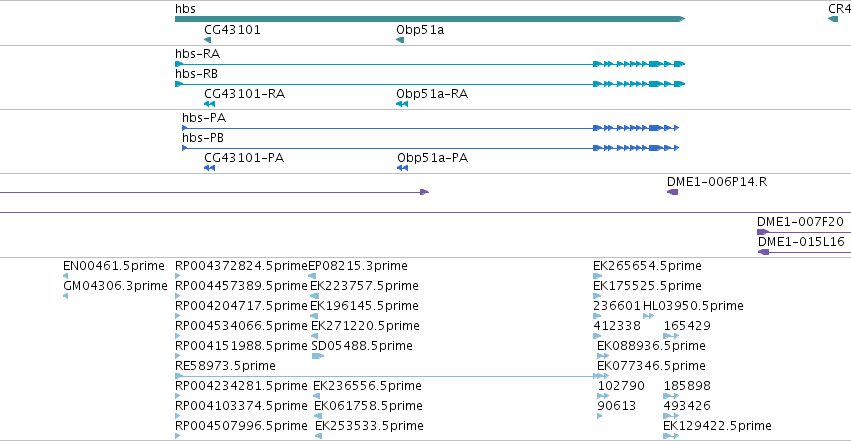Viewport: 851px width, 441px height.
Task: Click the 'EK265654.5prime' label
Action: click(647, 266)
